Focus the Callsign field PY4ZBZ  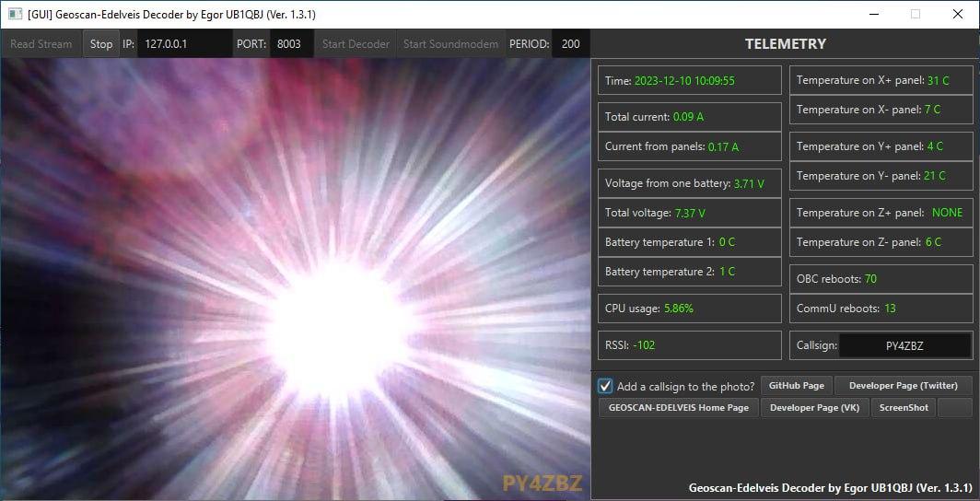click(x=904, y=345)
